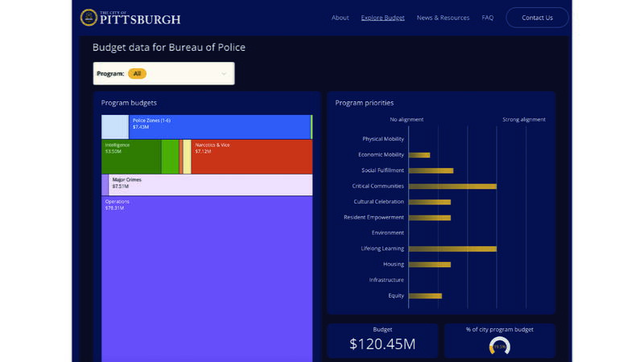644x362 pixels.
Task: Select the Operations treemap block
Action: point(207,279)
